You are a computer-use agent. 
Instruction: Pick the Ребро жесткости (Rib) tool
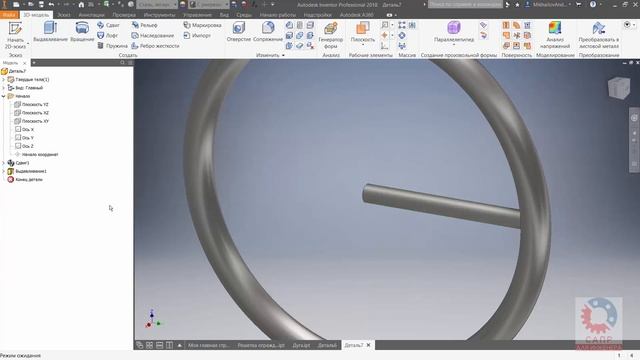[x=155, y=46]
